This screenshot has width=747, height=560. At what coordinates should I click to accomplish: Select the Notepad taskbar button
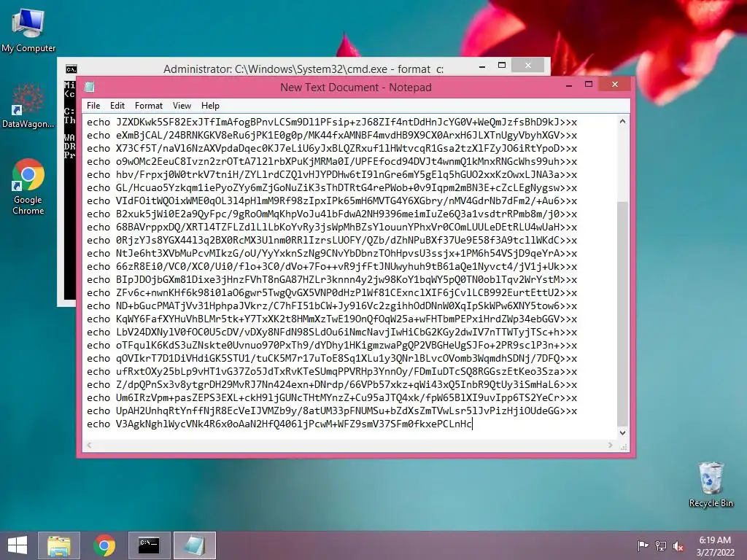coord(194,545)
